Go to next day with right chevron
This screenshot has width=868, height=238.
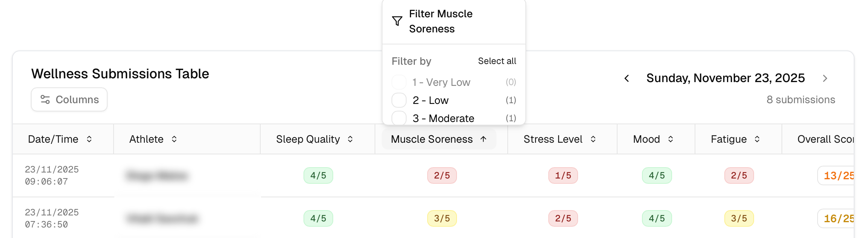coord(825,78)
